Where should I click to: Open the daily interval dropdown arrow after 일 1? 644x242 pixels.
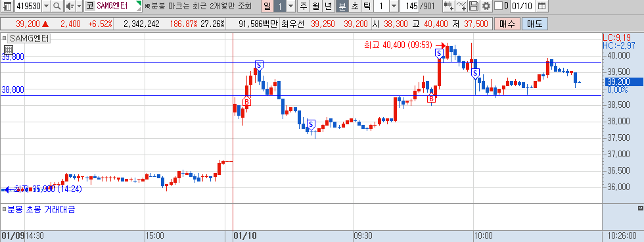(291, 6)
